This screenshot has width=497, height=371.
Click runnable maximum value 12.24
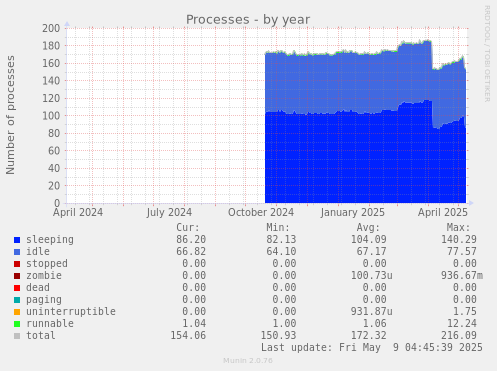coord(462,324)
